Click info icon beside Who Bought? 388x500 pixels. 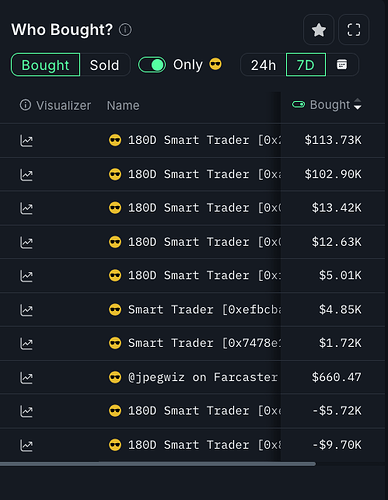coord(126,30)
